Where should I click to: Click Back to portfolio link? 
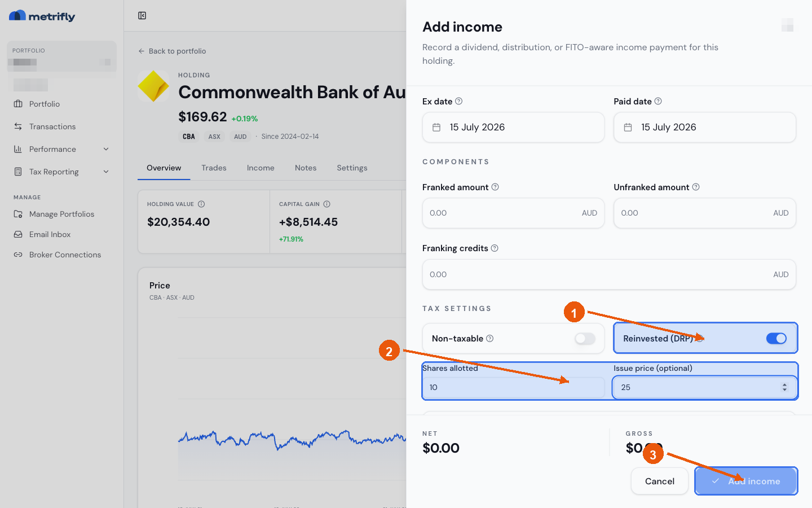pos(172,51)
